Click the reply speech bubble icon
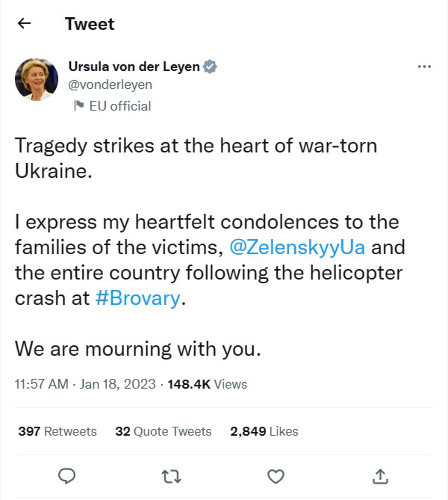 (x=66, y=476)
